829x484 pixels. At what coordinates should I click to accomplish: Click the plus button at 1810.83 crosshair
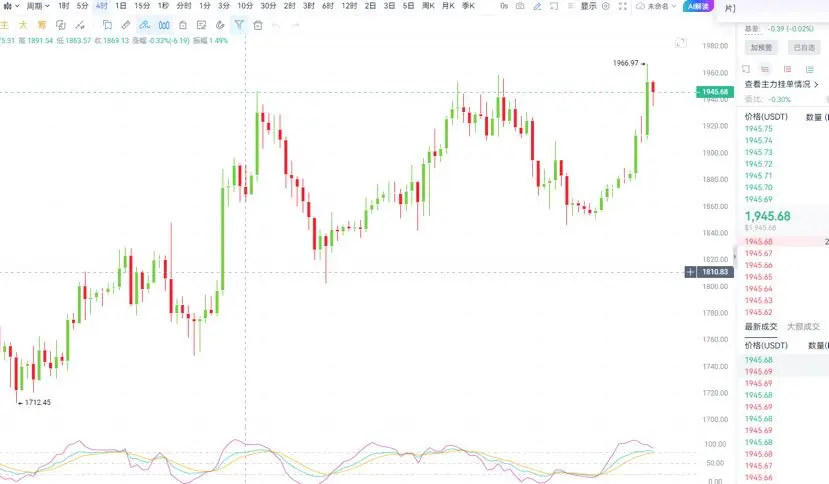690,272
